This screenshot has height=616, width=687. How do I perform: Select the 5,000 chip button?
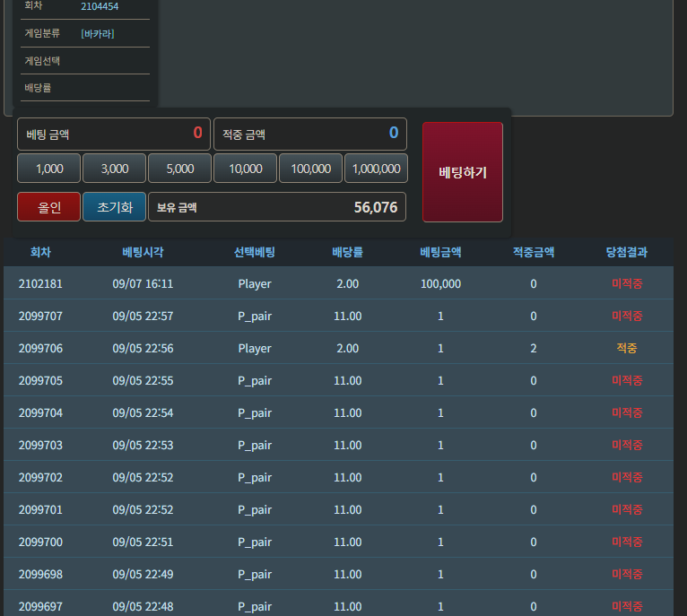179,169
